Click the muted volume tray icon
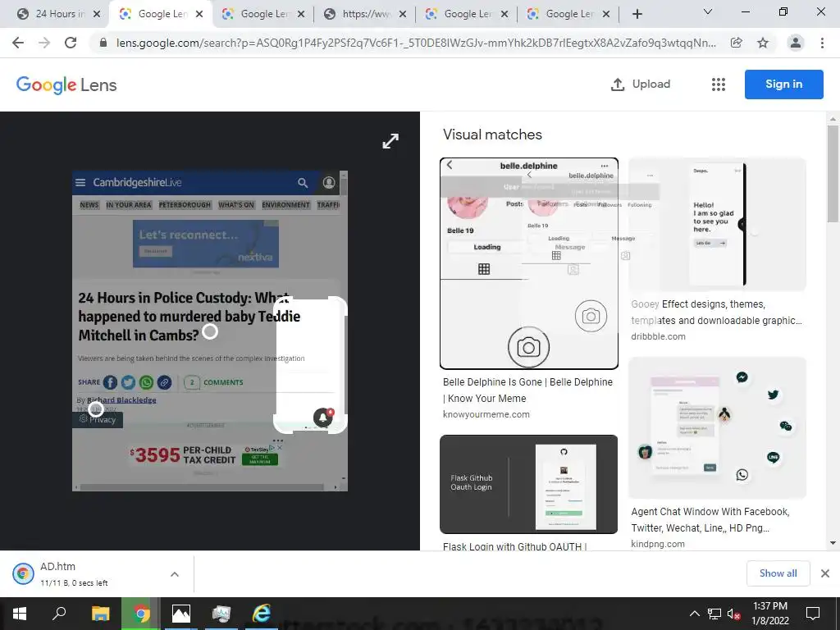Viewport: 840px width, 630px height. (x=733, y=614)
